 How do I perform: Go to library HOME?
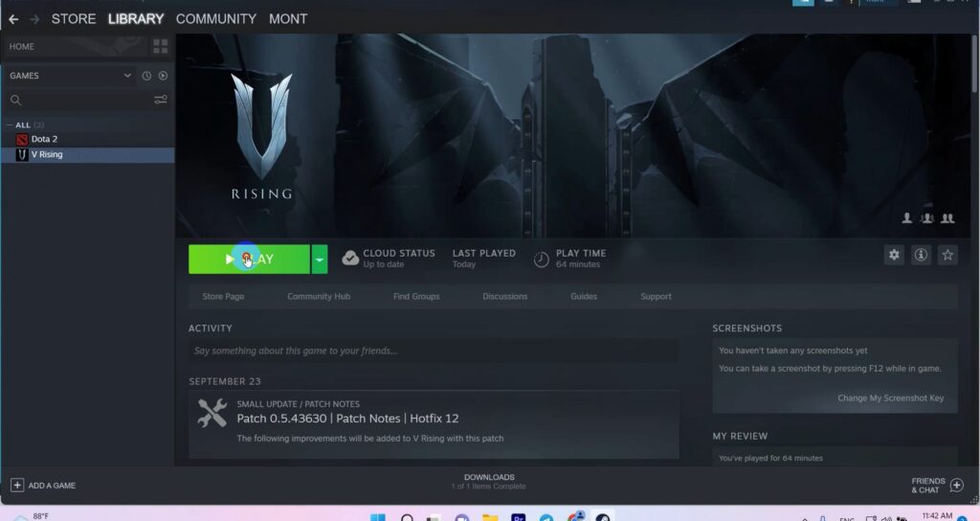click(22, 46)
